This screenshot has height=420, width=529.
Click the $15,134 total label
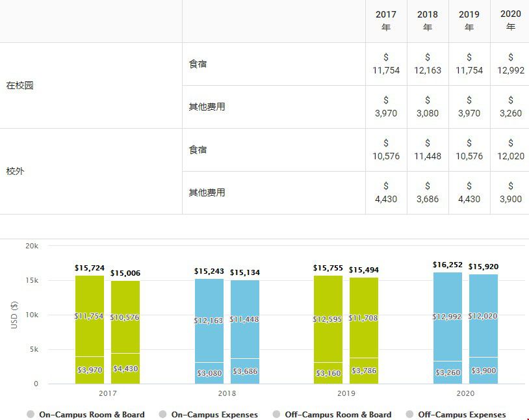(x=245, y=272)
